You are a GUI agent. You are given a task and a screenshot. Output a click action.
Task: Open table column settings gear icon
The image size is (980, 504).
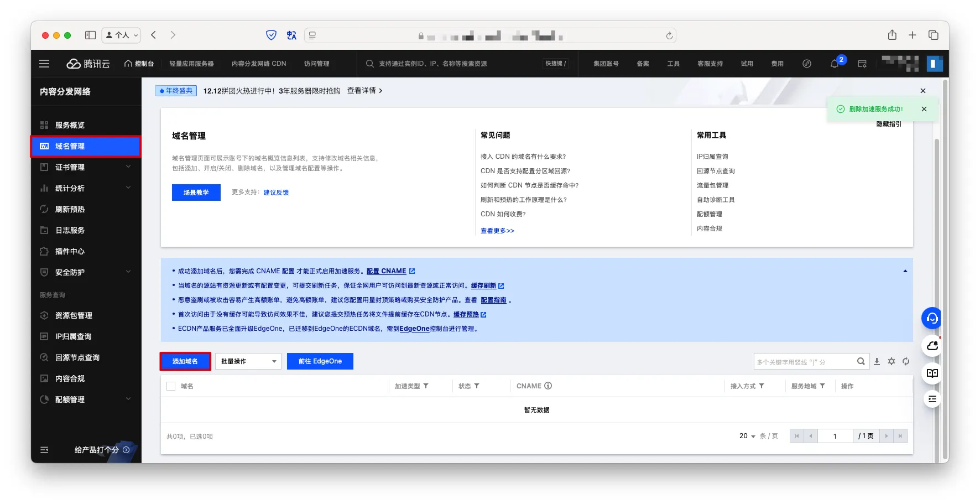(x=891, y=361)
